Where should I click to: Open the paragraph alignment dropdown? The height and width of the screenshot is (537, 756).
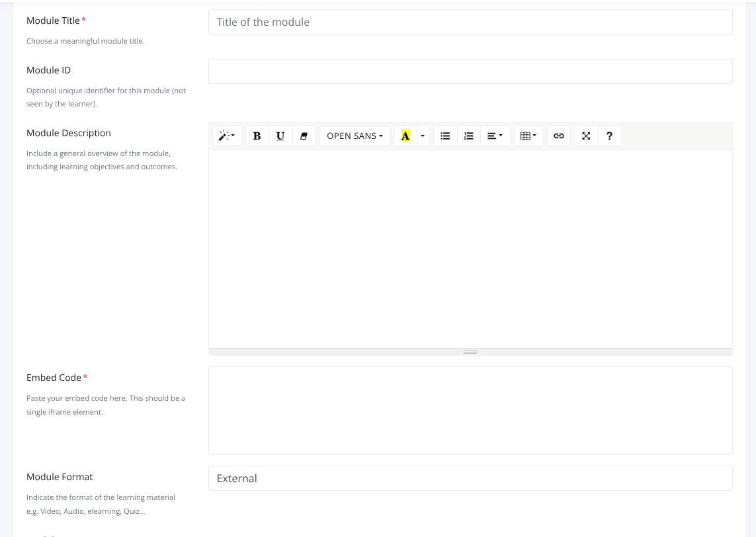tap(495, 136)
